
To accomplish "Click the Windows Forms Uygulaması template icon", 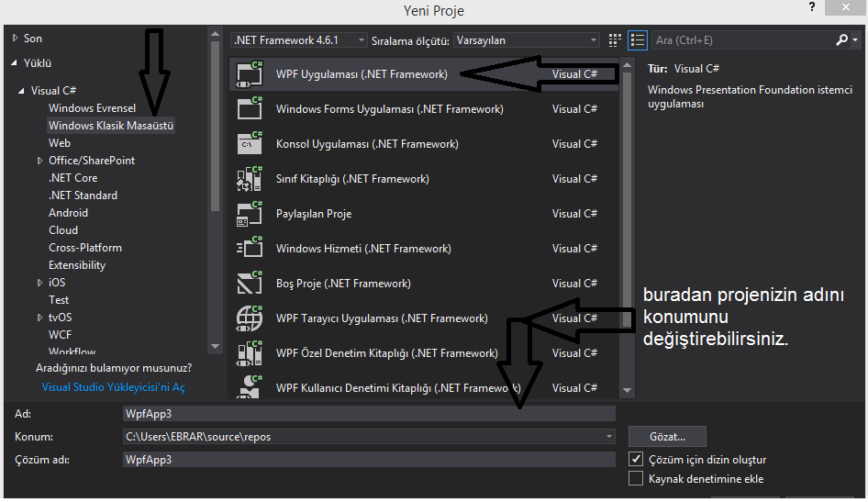I will point(250,109).
